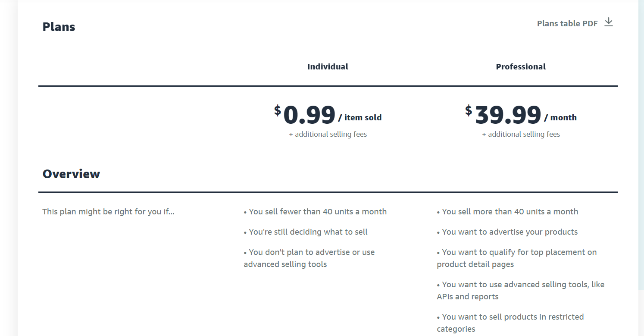Click the $0.99 Individual price

point(305,115)
